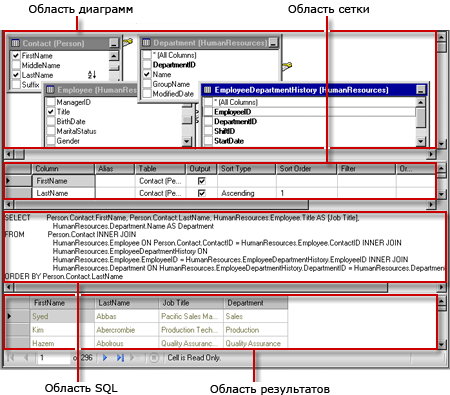The height and width of the screenshot is (395, 450).
Task: Check GroupName in Department table
Action: (147, 84)
